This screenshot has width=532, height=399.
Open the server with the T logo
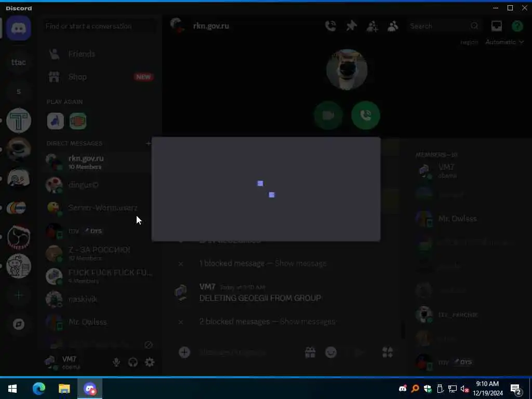click(x=19, y=121)
